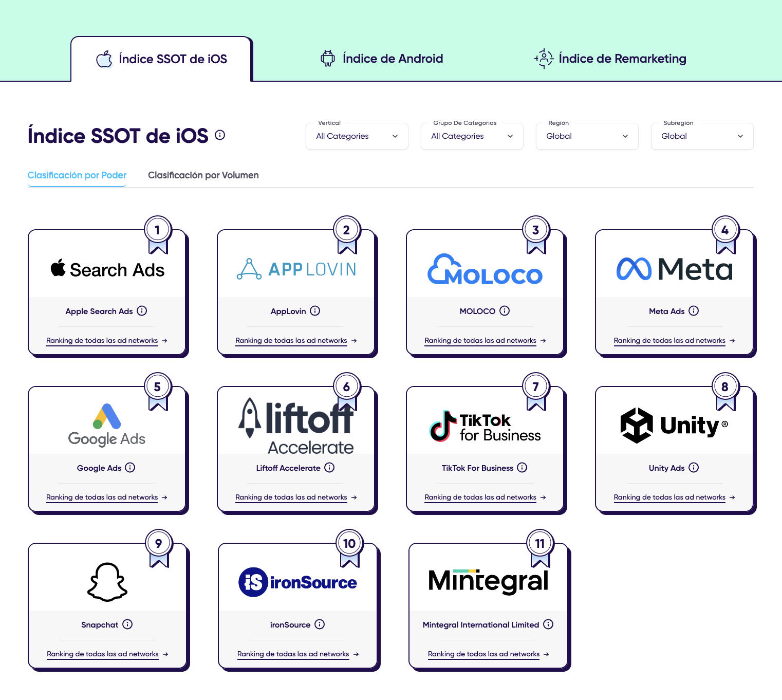The image size is (782, 700).
Task: Click info icon beside Índice SSOT de iOS heading
Action: coord(220,135)
